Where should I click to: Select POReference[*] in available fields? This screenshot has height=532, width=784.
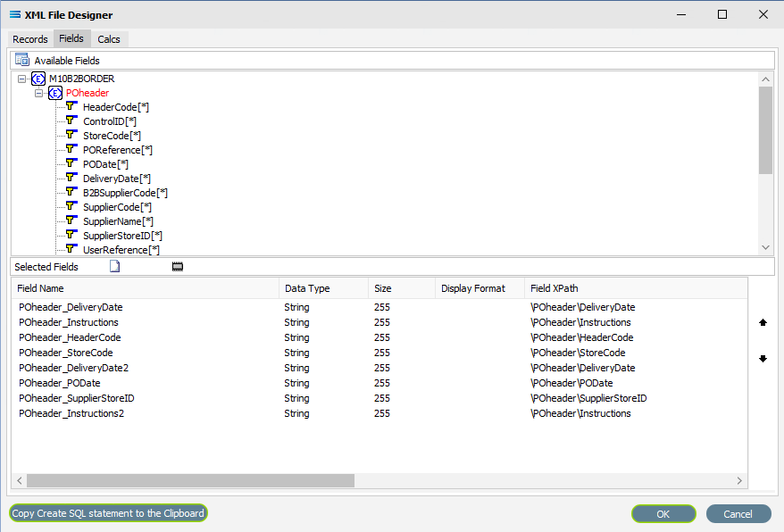pyautogui.click(x=118, y=150)
